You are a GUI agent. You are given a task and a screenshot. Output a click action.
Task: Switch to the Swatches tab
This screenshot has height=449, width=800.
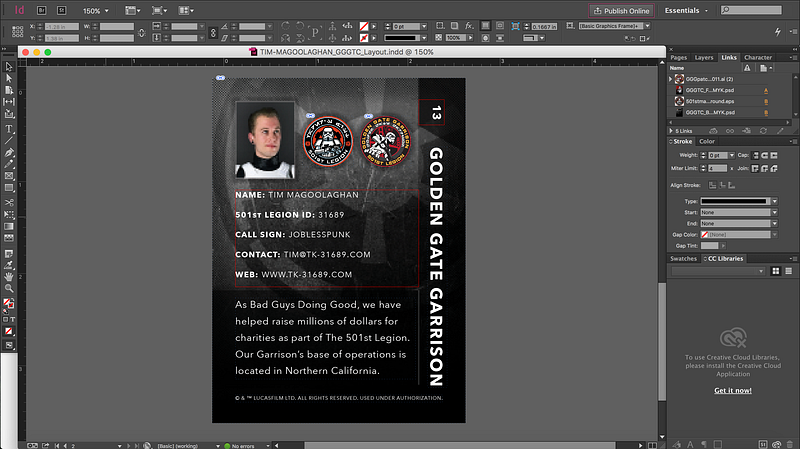[x=683, y=259]
